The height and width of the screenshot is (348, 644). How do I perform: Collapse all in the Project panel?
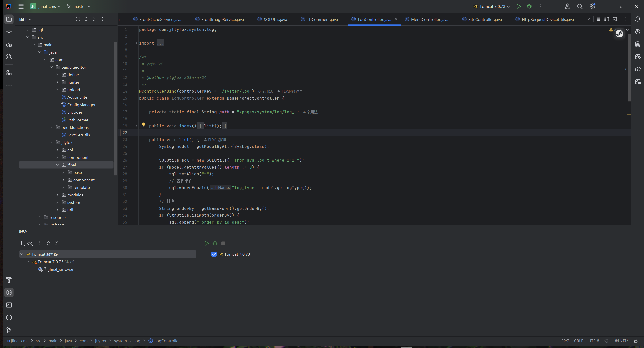click(94, 19)
